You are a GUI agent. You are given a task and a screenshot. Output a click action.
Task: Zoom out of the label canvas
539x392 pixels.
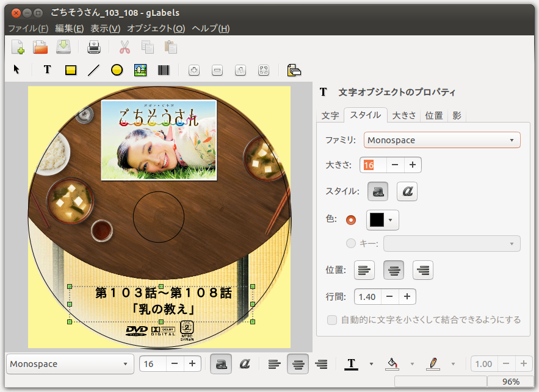[217, 70]
